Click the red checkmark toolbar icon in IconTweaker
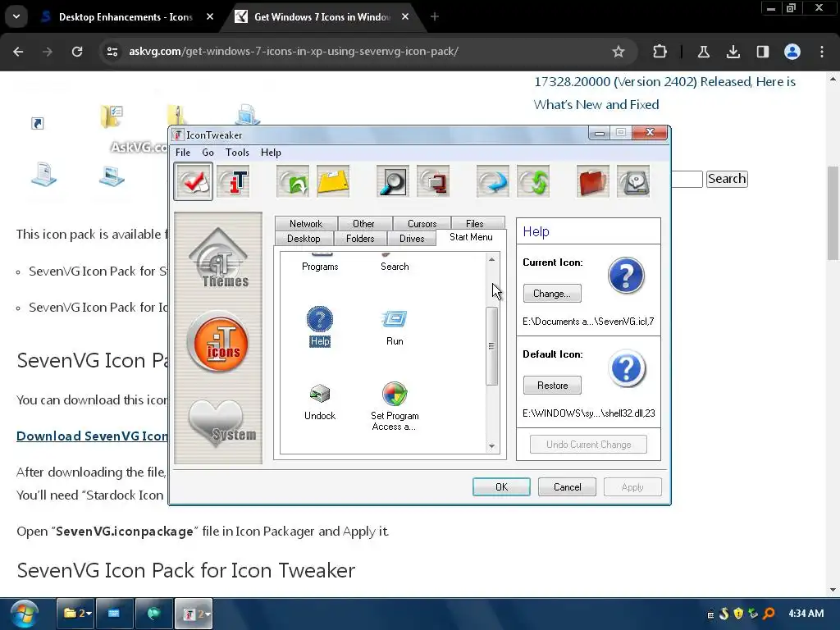The height and width of the screenshot is (630, 840). [x=193, y=182]
